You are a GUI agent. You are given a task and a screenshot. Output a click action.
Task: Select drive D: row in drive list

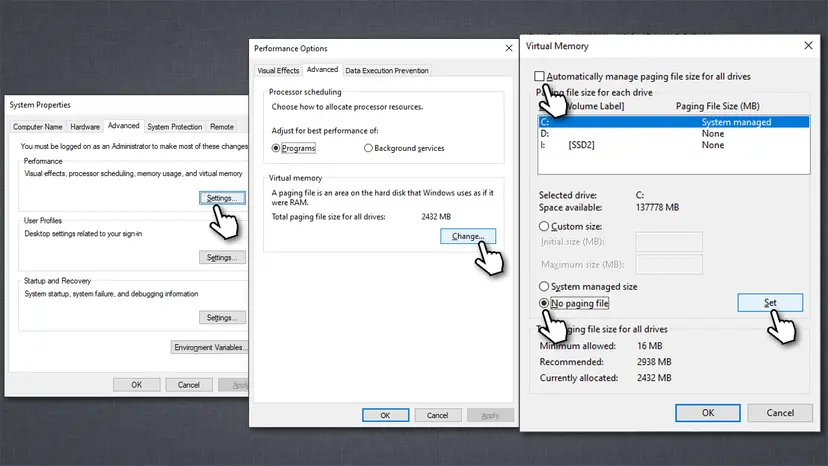pyautogui.click(x=674, y=134)
